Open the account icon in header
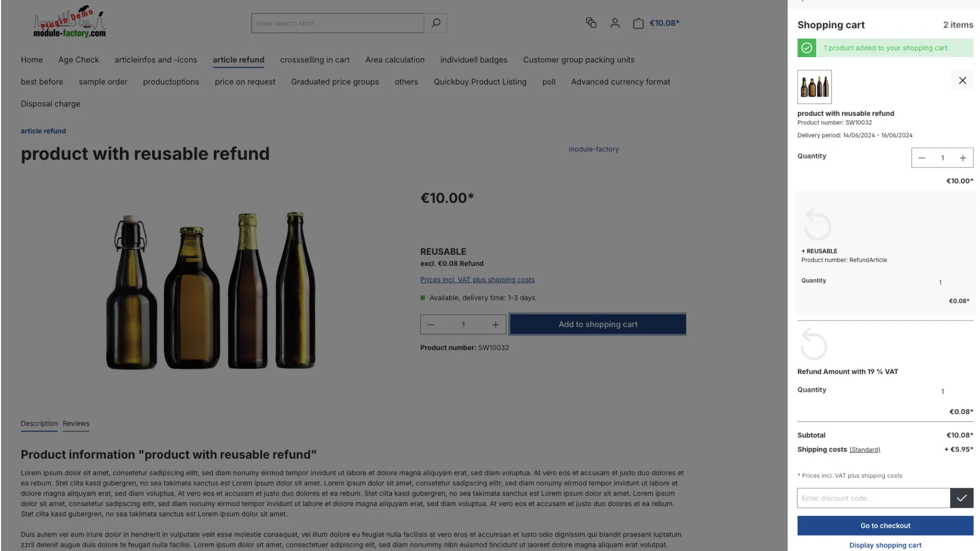This screenshot has width=980, height=551. (x=615, y=23)
